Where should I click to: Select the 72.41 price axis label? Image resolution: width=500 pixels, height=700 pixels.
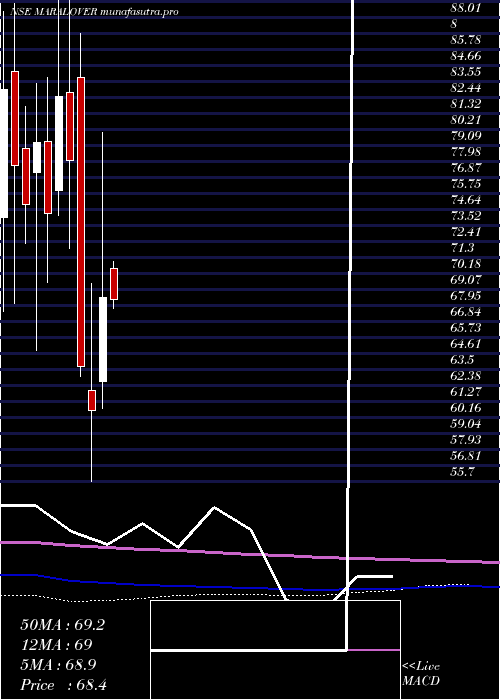pos(466,232)
